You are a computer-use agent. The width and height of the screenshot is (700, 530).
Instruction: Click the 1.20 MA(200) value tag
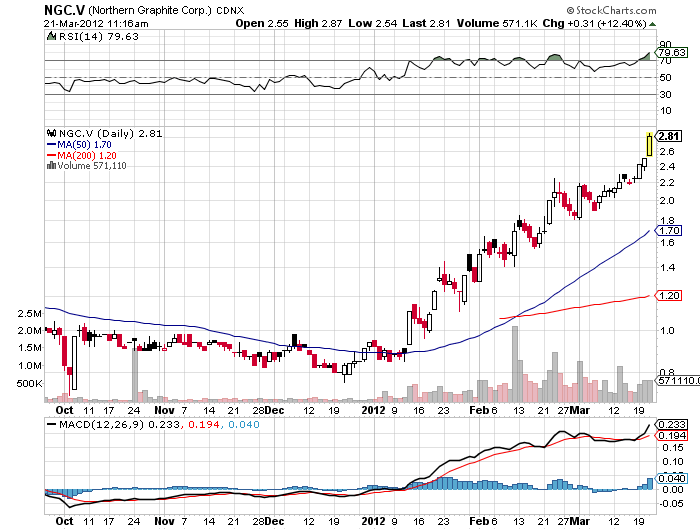669,296
